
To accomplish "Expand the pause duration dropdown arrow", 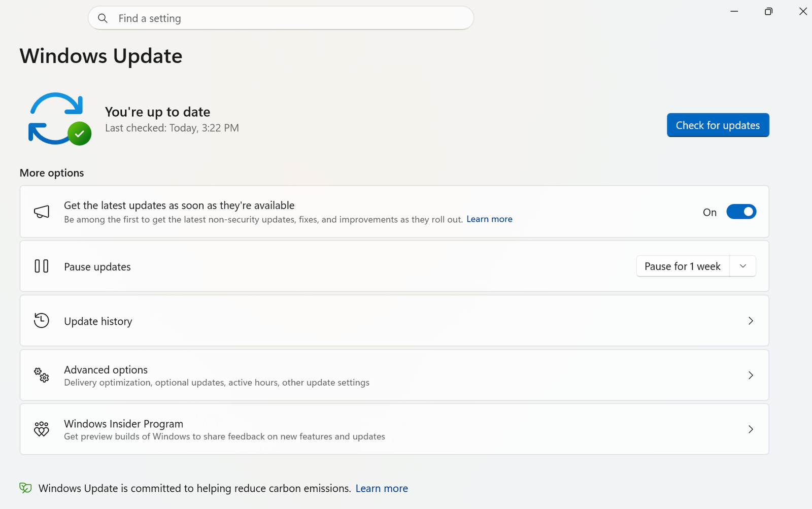I will [x=743, y=266].
